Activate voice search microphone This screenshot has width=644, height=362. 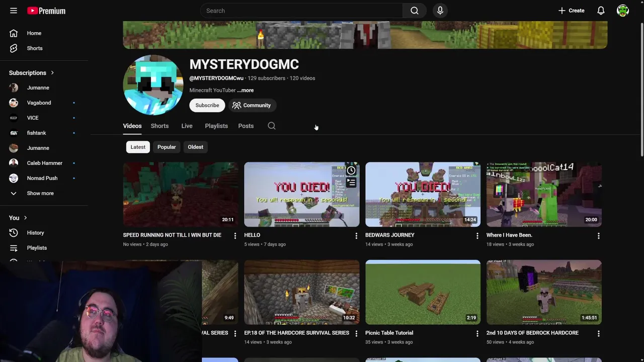click(440, 11)
